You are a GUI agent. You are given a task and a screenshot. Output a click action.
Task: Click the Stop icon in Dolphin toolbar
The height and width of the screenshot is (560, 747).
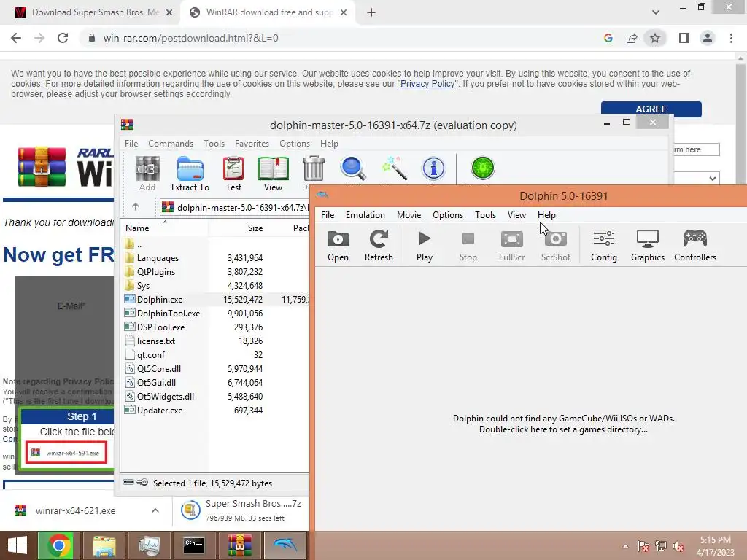[468, 245]
